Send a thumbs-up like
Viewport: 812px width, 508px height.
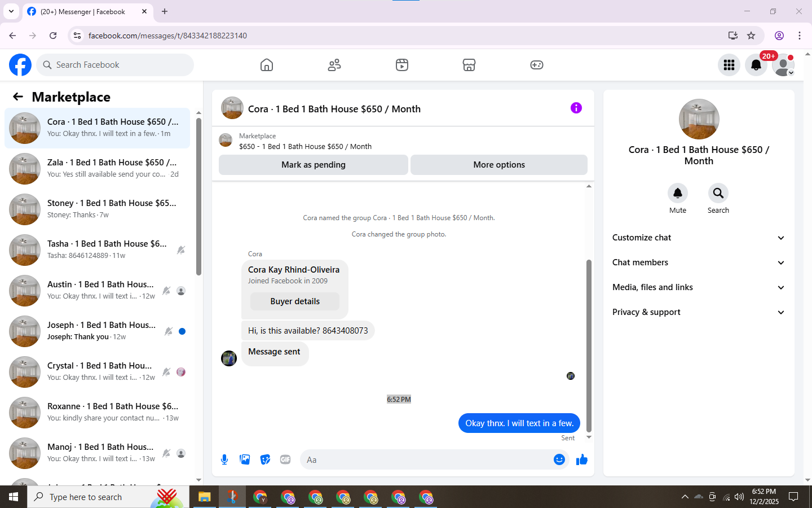point(582,459)
